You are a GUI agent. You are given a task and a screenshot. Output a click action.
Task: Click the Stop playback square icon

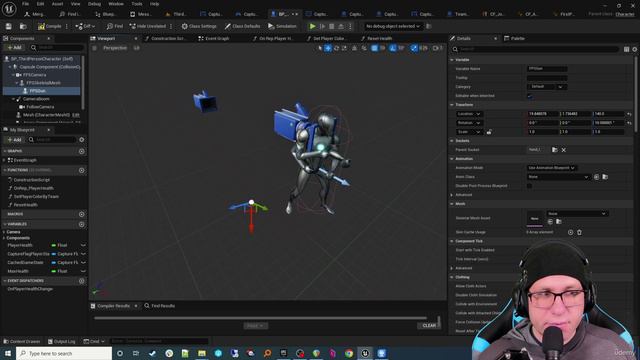pos(331,26)
